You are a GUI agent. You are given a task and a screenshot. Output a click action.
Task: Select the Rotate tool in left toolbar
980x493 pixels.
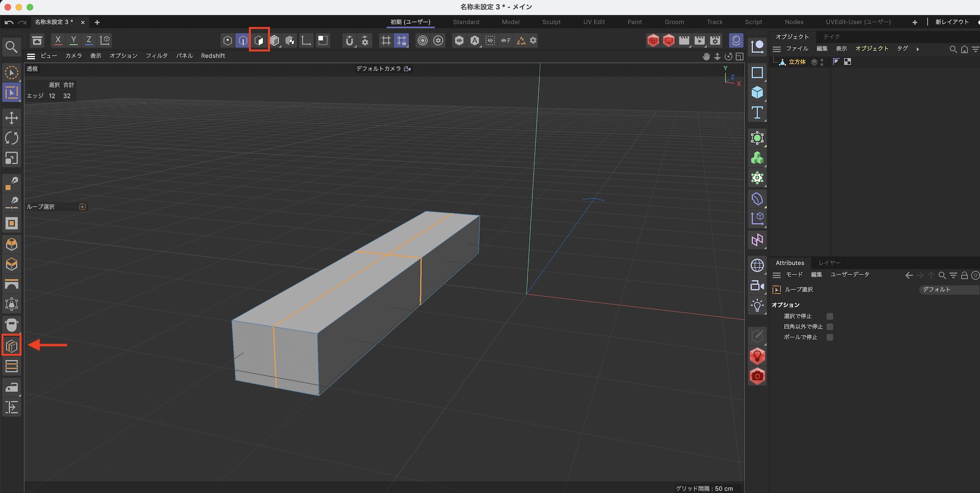(11, 138)
